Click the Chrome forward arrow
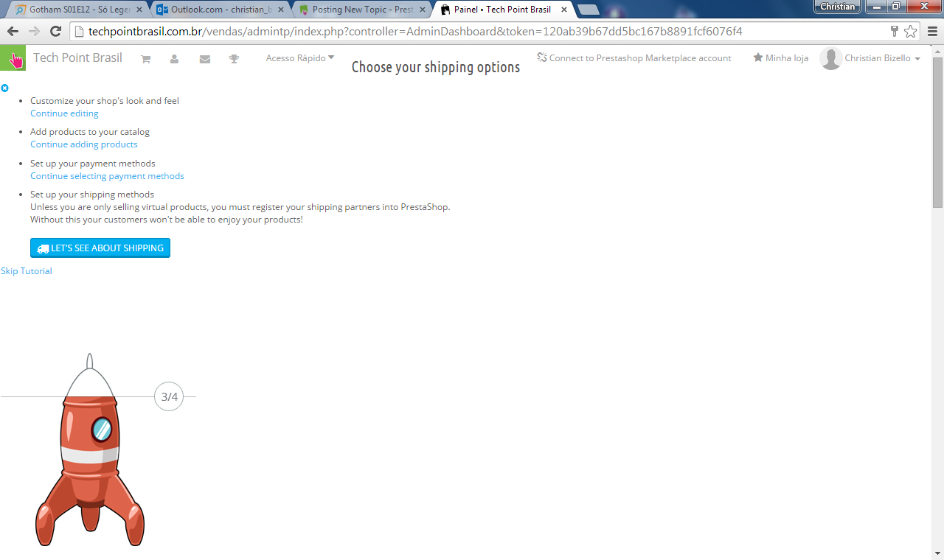This screenshot has height=560, width=944. [34, 31]
